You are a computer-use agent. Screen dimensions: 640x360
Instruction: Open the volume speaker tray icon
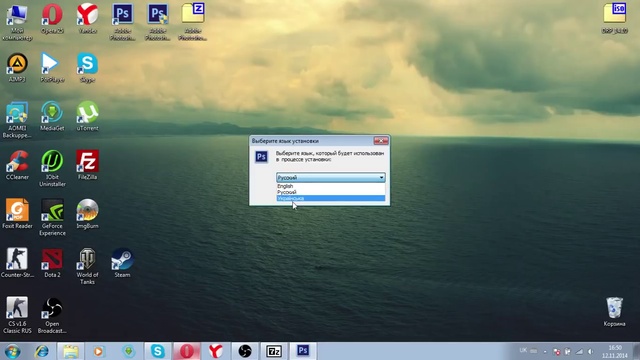point(591,351)
